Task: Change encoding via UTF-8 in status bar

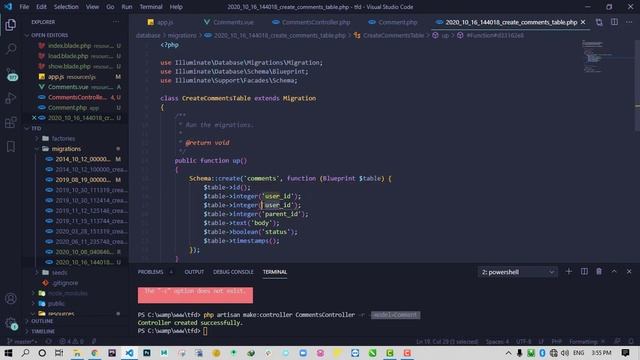Action: tap(524, 341)
